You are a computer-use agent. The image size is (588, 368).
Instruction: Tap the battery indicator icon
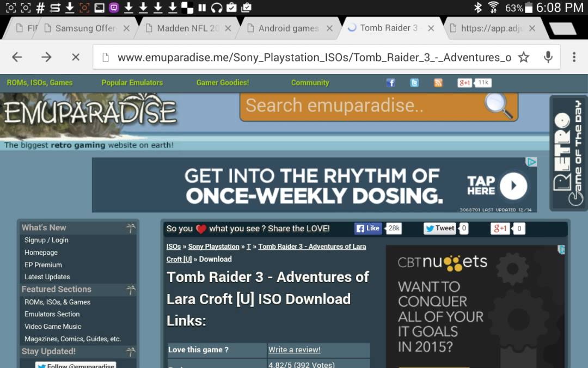528,8
